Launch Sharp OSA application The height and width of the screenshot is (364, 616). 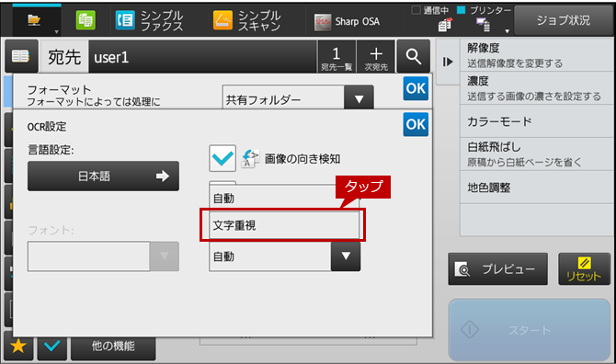click(347, 21)
